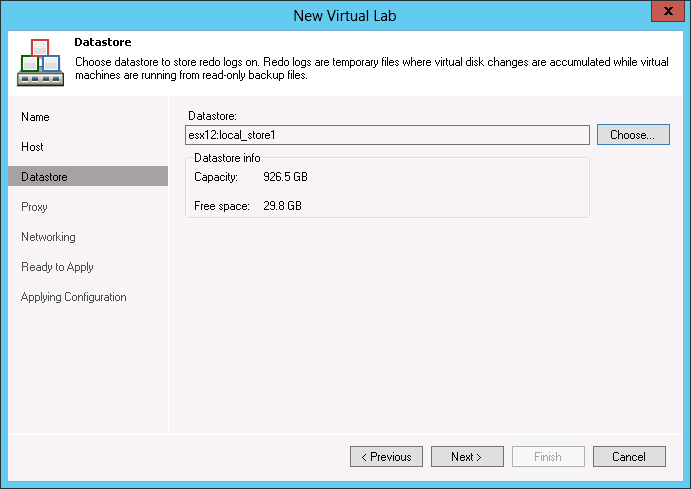Open the Host step in sidebar
Image resolution: width=691 pixels, height=489 pixels.
32,147
